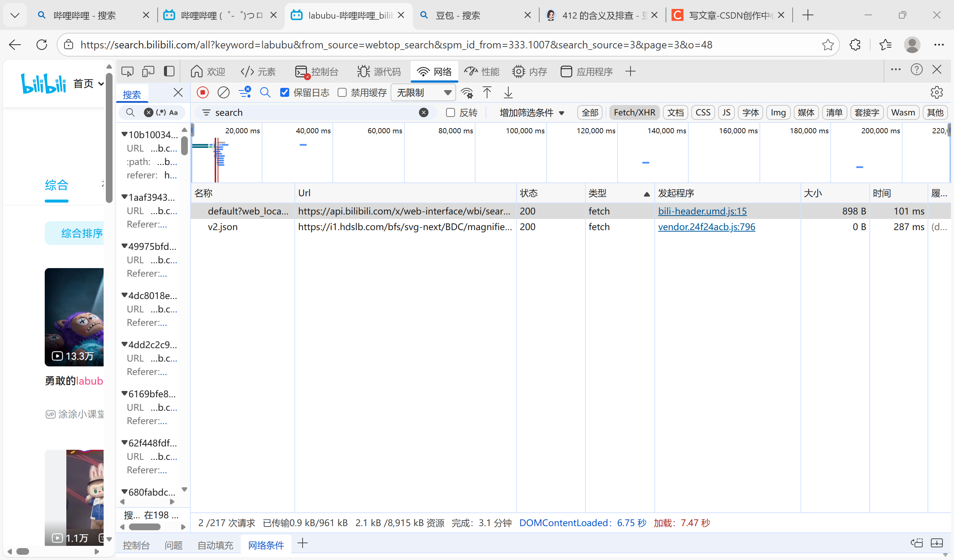The height and width of the screenshot is (560, 954).
Task: Click the export HAR download arrow icon
Action: coord(508,92)
